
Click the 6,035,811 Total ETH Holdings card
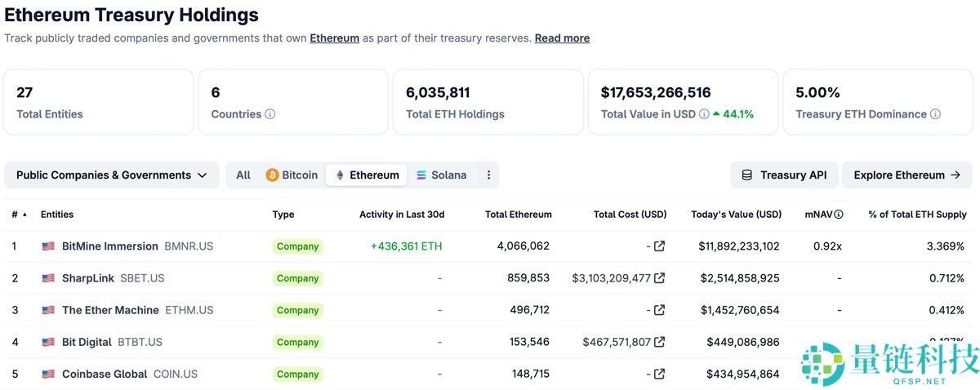point(488,102)
